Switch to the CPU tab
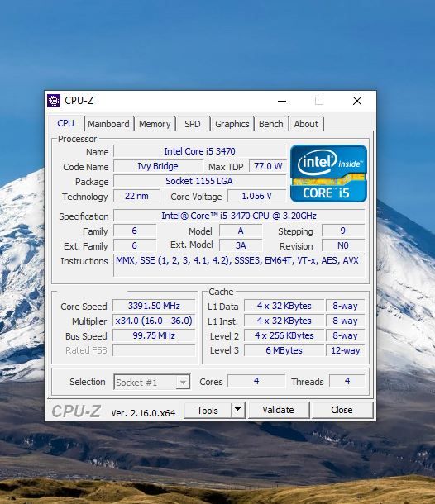 coord(65,123)
